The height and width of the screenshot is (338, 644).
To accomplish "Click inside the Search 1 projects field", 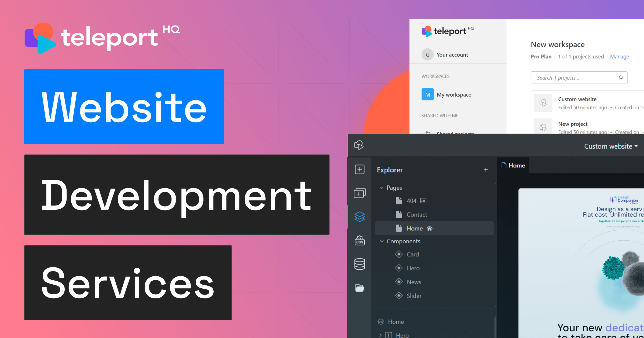I will (x=563, y=77).
